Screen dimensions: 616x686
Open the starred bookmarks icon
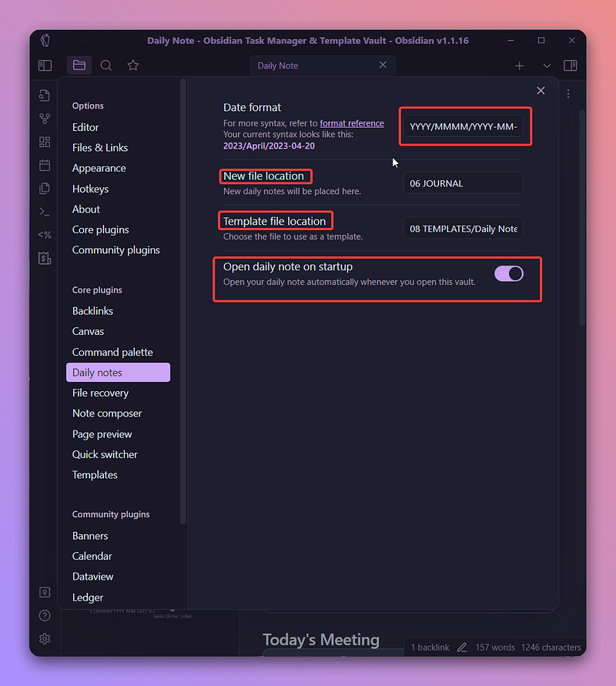pyautogui.click(x=133, y=65)
